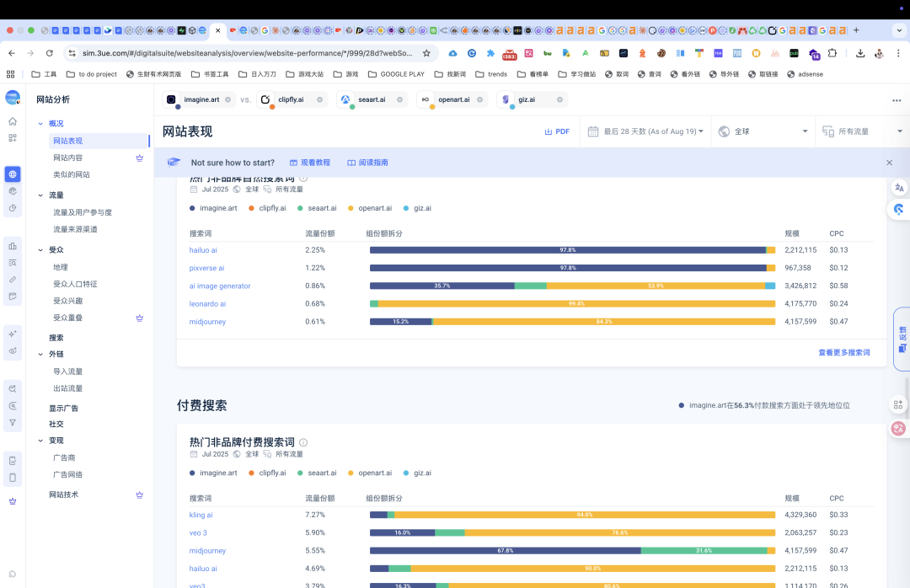The image size is (910, 588).
Task: Click the 3,426,812 volume value
Action: click(800, 286)
